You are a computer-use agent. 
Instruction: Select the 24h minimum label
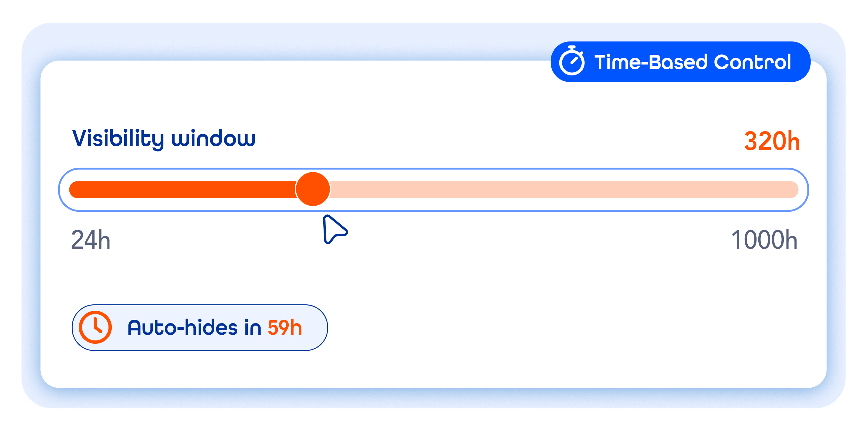[91, 240]
